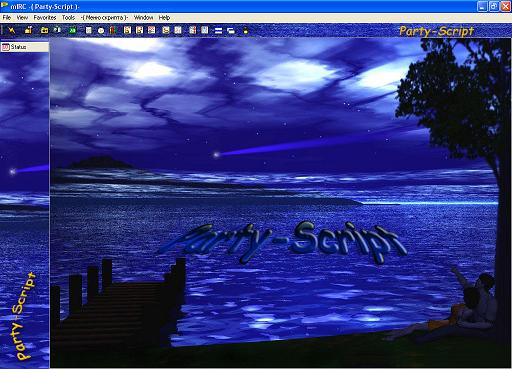
Task: Select the Status window switchbar button
Action: [x=25, y=47]
